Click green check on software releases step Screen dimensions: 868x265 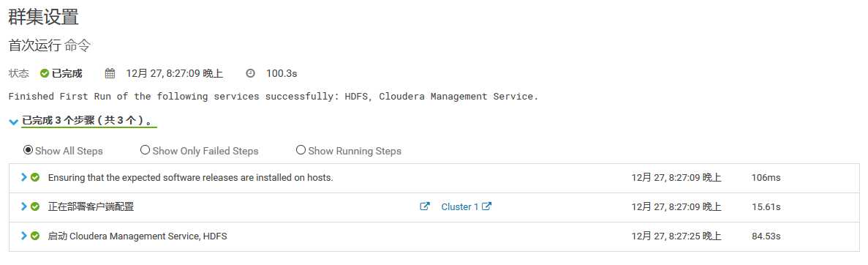[x=35, y=177]
